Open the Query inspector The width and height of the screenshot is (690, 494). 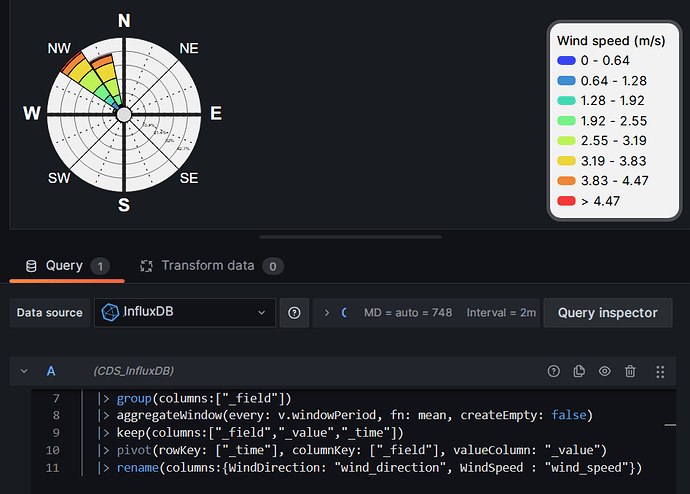pos(608,313)
